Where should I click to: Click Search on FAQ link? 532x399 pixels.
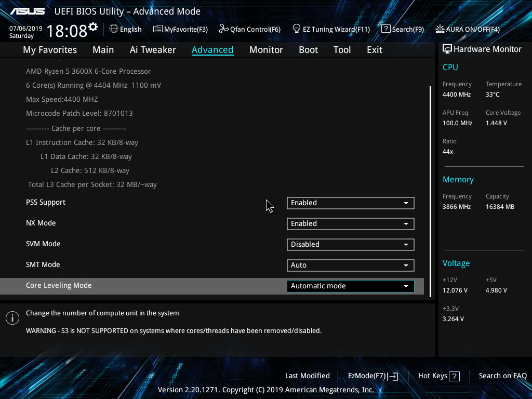502,376
